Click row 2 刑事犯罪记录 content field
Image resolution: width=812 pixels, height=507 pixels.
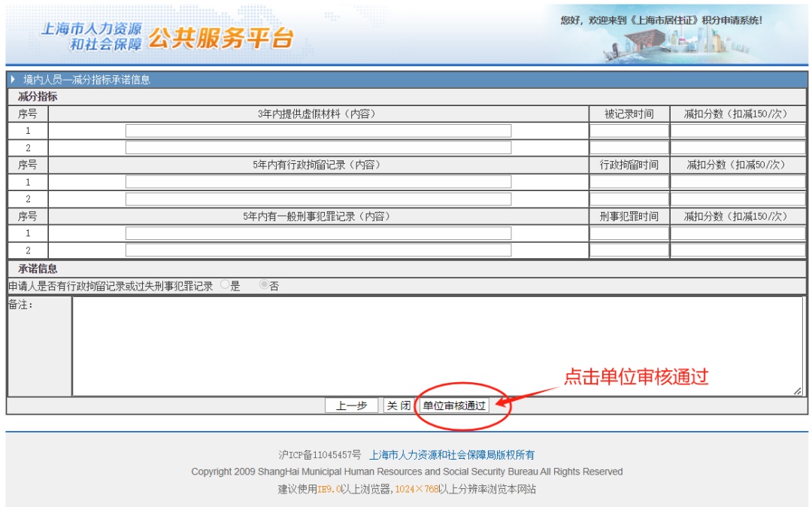pos(318,250)
